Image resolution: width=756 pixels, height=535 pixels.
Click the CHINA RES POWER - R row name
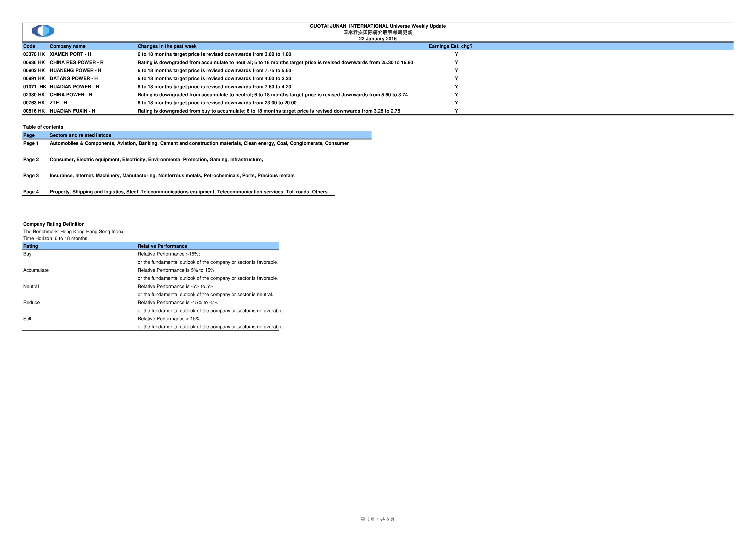77,62
